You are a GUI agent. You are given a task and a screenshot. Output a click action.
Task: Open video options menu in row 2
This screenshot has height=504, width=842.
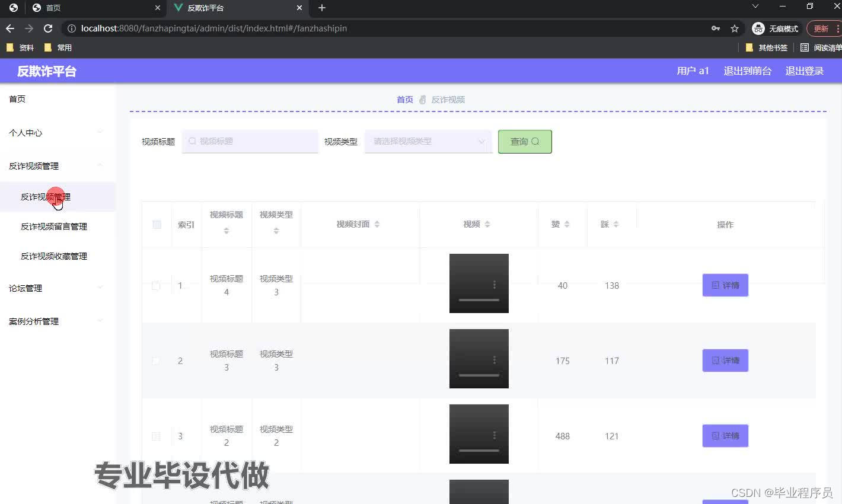click(x=495, y=361)
